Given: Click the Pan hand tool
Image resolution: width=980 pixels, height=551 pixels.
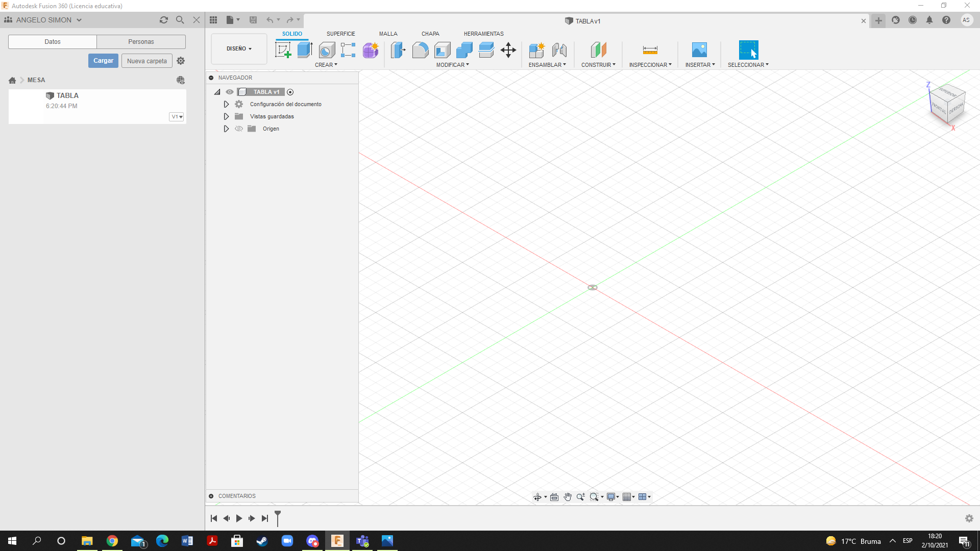Looking at the screenshot, I should pyautogui.click(x=568, y=497).
